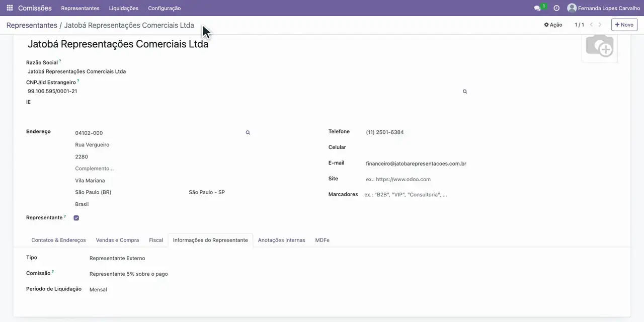Click the Razão Social field value
Screen dimensions: 644x322
(x=76, y=71)
